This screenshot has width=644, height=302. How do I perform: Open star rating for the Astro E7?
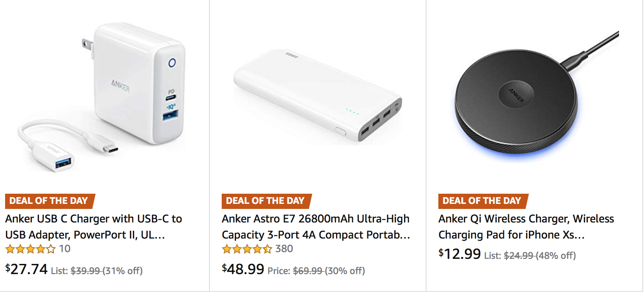tap(247, 249)
